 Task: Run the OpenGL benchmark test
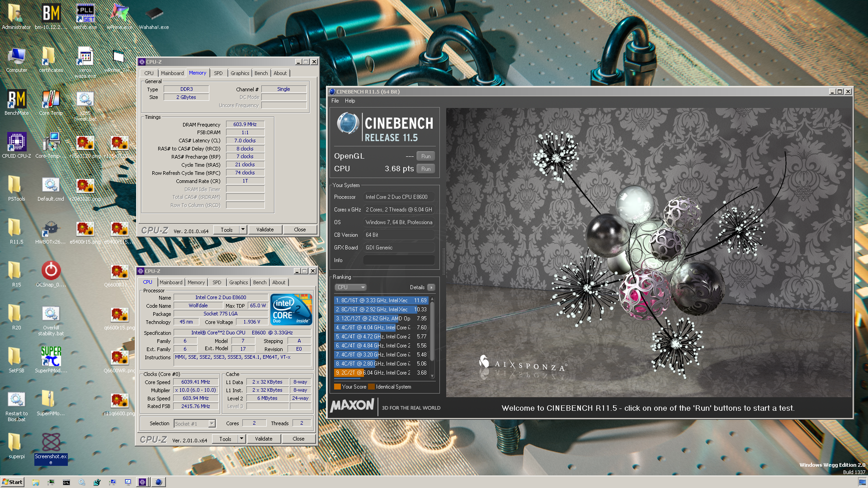pyautogui.click(x=426, y=156)
